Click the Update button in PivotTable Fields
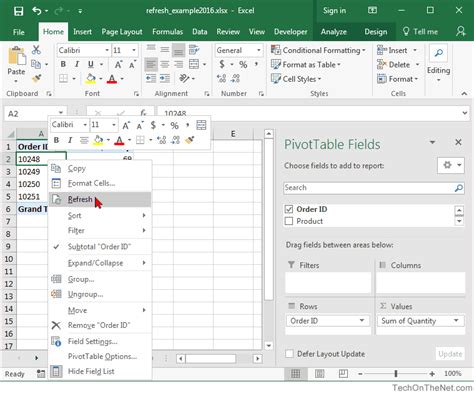The image size is (474, 397). point(450,354)
